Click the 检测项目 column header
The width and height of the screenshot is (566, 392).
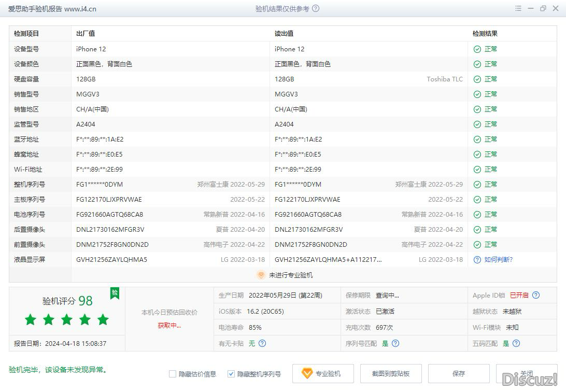[x=26, y=34]
